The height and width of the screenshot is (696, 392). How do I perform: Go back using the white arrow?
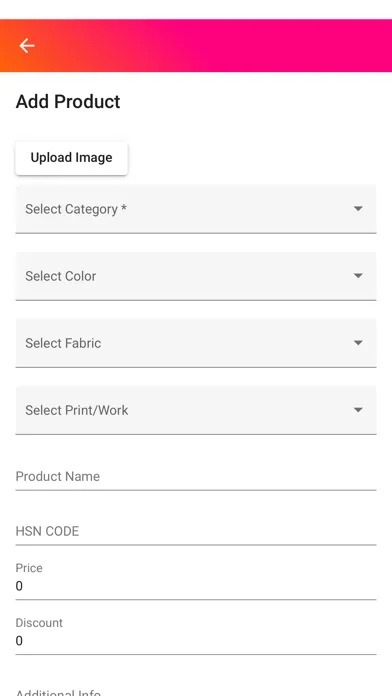[x=27, y=46]
